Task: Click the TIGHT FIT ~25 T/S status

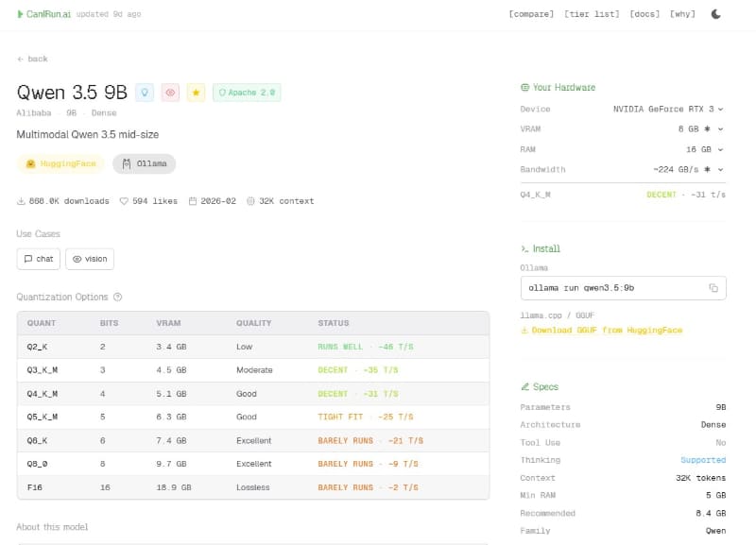Action: (x=366, y=417)
